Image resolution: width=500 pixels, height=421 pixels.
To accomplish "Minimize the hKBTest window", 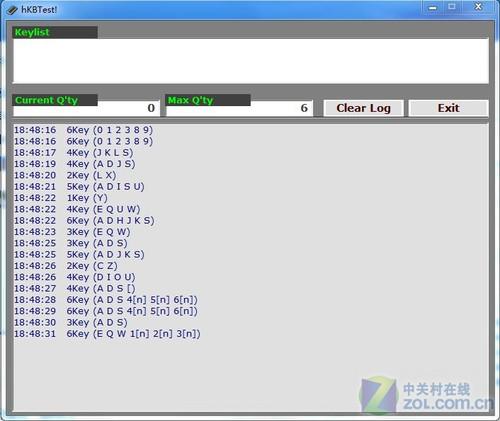I will (x=433, y=7).
